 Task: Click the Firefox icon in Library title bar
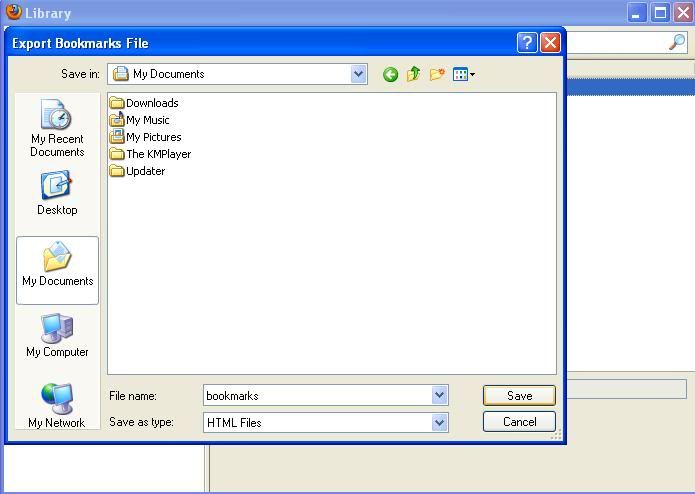tap(14, 12)
